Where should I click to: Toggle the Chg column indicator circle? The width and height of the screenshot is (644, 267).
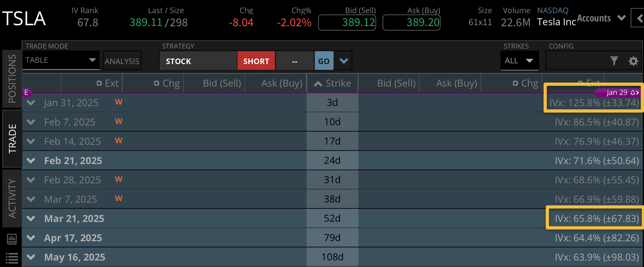[157, 83]
